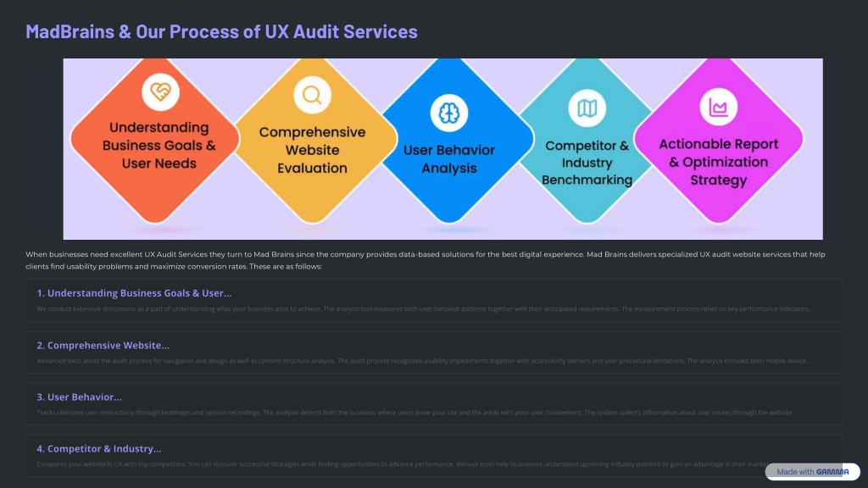Screen dimensions: 868x488
Task: Click the description starting 'Compares your website'
Action: 404,464
